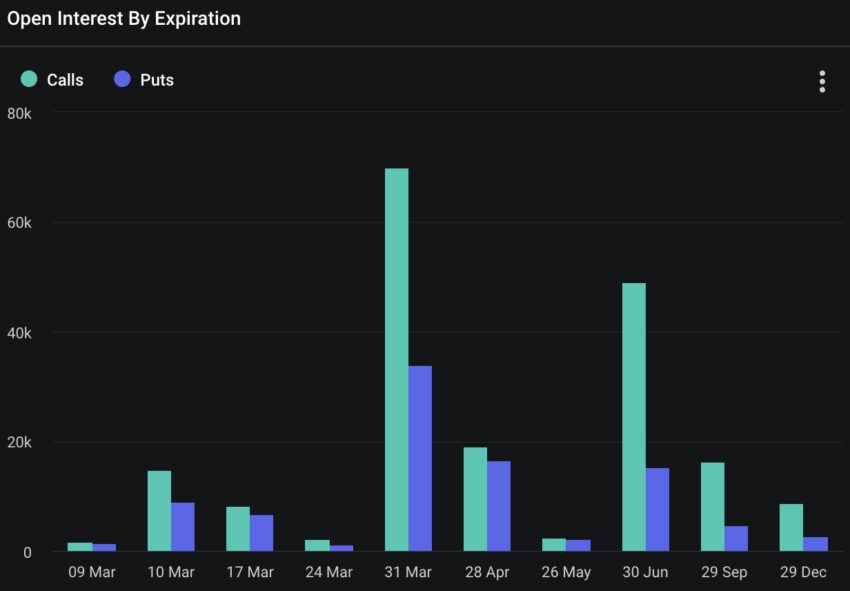Click the 28 Apr Puts bar
This screenshot has width=850, height=591.
(x=499, y=506)
